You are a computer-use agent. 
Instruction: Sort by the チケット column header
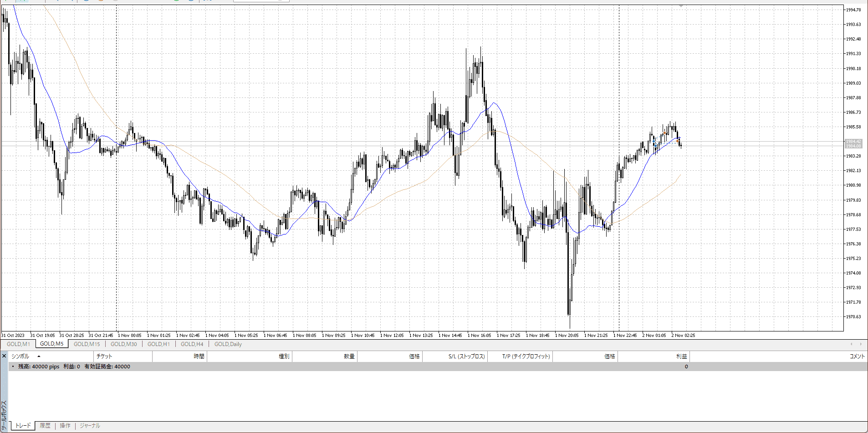click(x=104, y=357)
